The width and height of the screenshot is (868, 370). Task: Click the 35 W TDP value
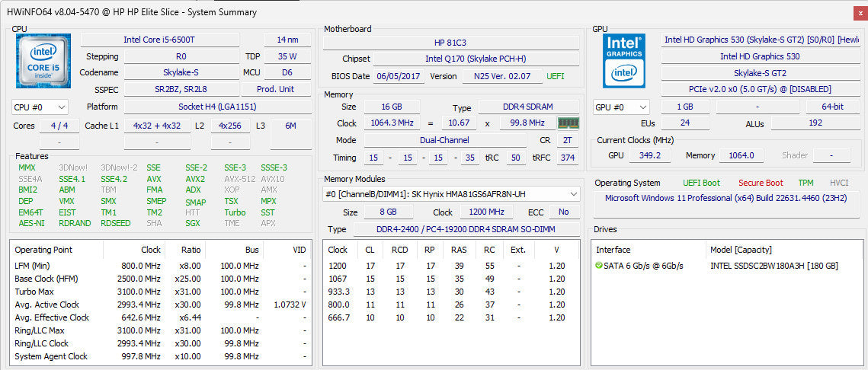[x=287, y=56]
